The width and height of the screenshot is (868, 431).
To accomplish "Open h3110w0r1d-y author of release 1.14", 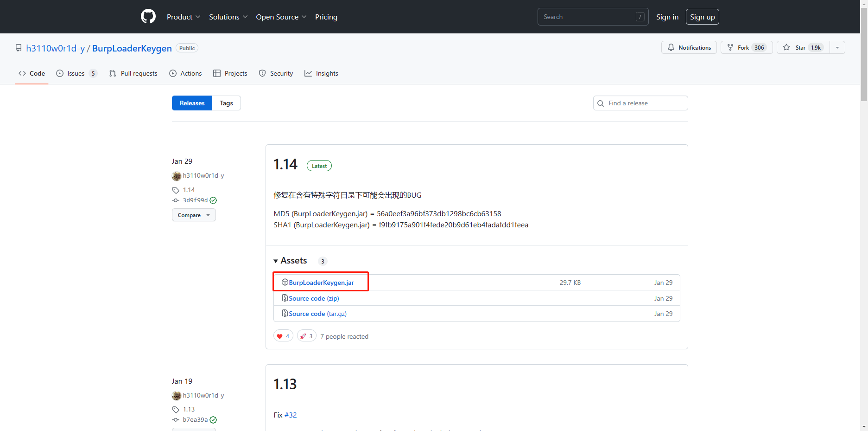I will (203, 175).
